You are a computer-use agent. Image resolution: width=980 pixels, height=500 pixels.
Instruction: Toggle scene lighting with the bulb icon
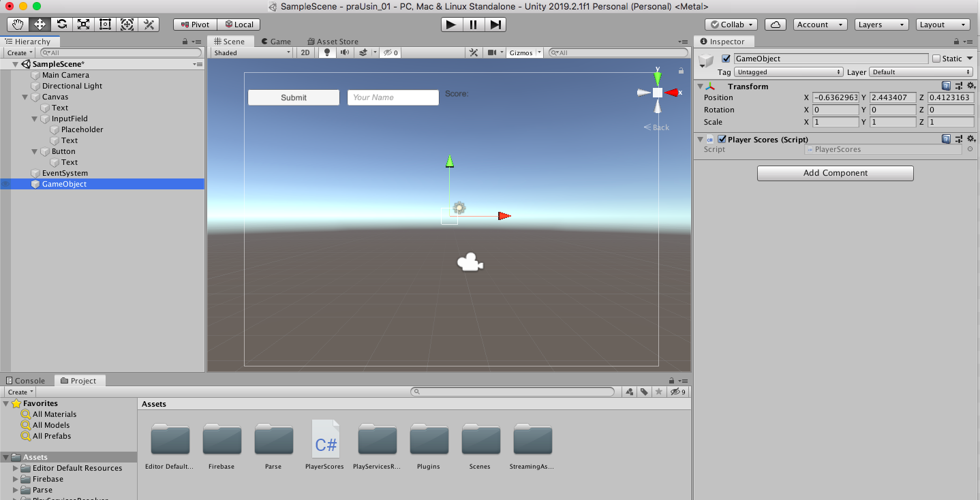326,52
